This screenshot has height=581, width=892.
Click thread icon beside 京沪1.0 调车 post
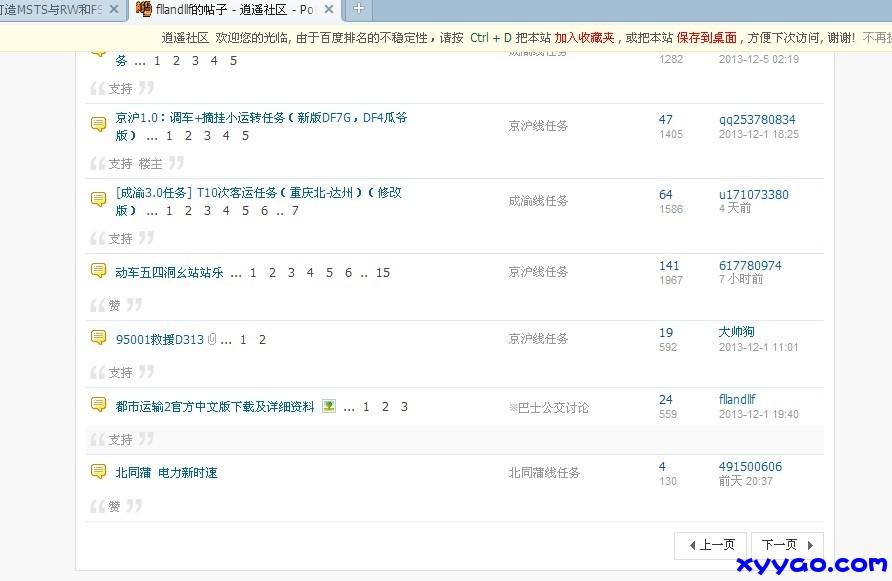pos(99,125)
